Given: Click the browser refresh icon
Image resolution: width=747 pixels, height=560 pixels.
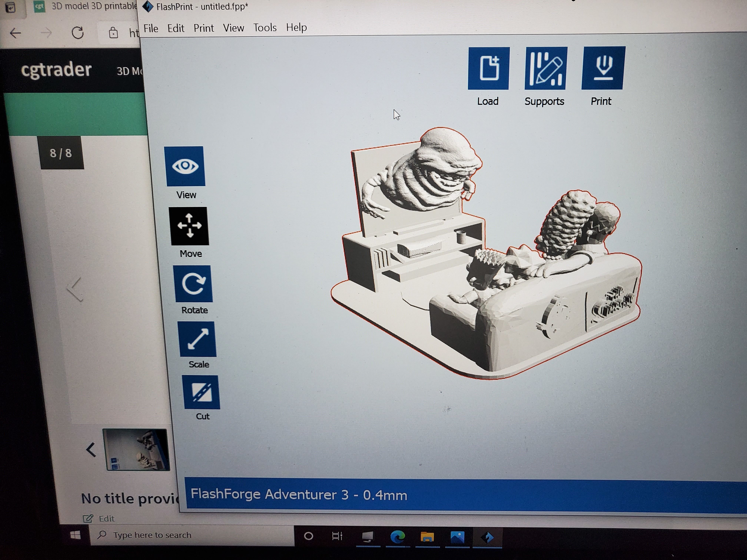Looking at the screenshot, I should (x=78, y=33).
